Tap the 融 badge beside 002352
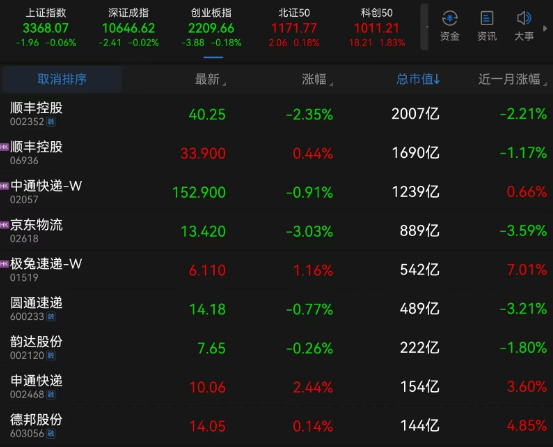This screenshot has width=553, height=447. 51,122
